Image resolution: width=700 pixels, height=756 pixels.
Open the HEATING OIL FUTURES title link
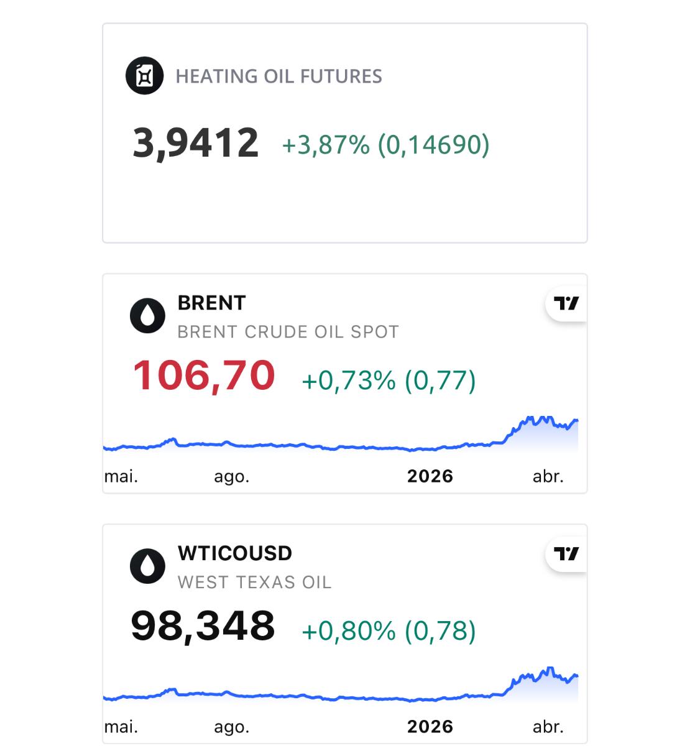tap(279, 76)
